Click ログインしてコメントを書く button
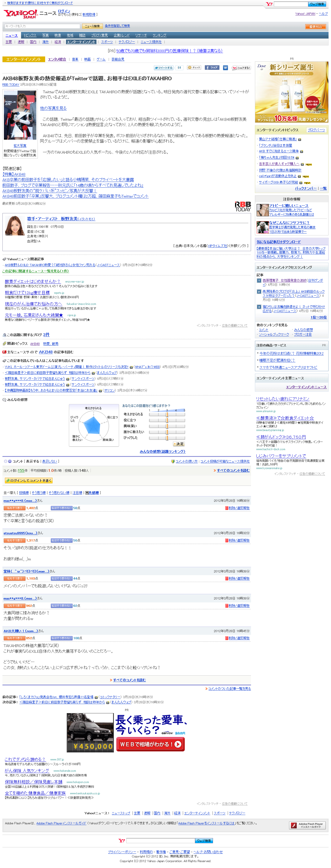Viewport: 331px width, 868px height. tap(29, 480)
